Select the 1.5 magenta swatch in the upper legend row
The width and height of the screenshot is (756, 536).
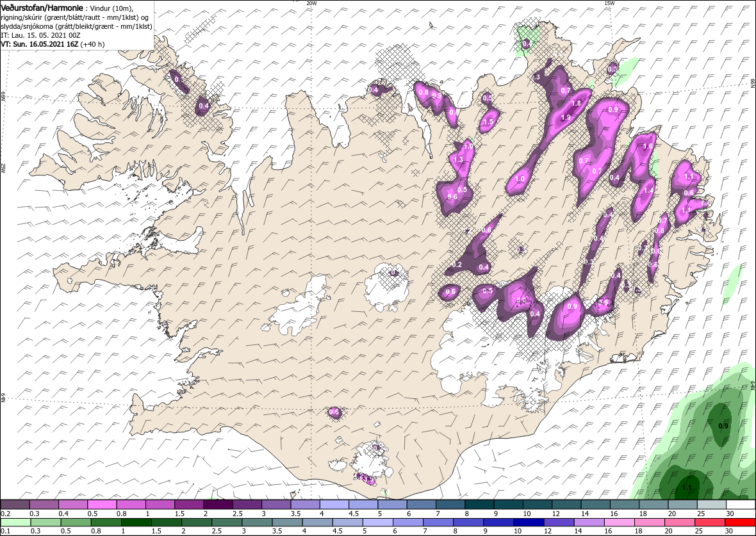189,505
